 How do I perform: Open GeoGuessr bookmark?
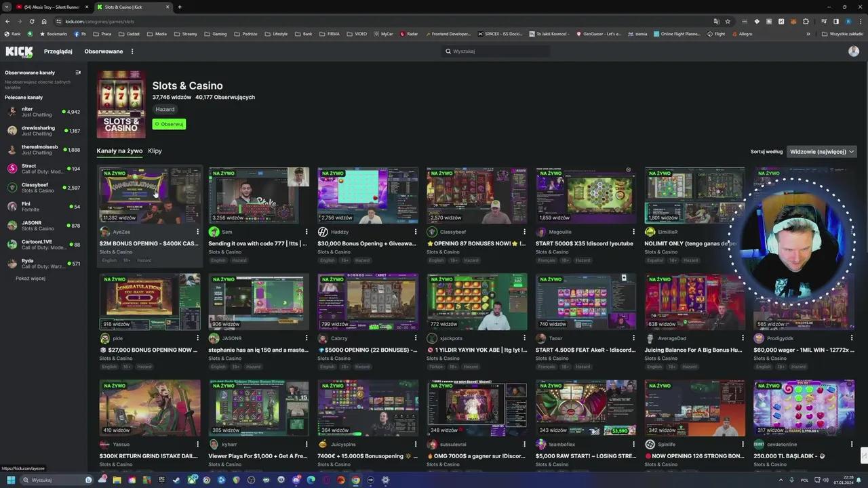(x=599, y=34)
